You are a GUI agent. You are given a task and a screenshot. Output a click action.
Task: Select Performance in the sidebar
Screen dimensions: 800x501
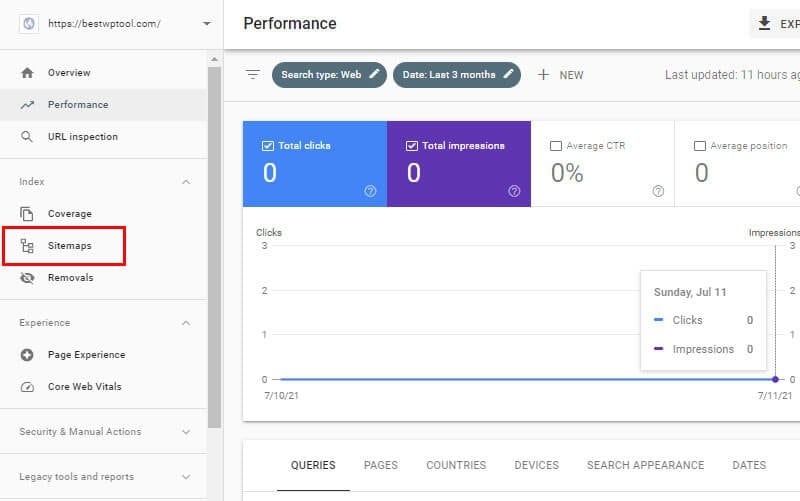click(x=104, y=105)
